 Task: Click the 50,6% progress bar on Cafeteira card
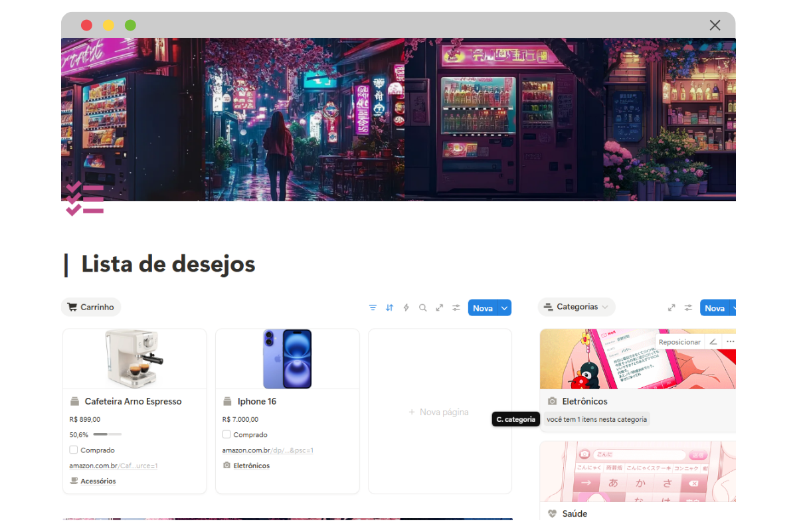107,434
